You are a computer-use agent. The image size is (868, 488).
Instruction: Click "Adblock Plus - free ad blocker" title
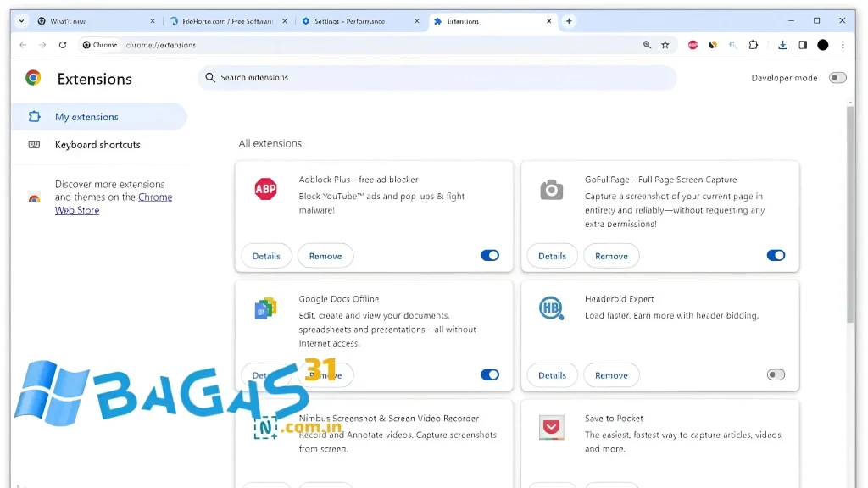359,180
